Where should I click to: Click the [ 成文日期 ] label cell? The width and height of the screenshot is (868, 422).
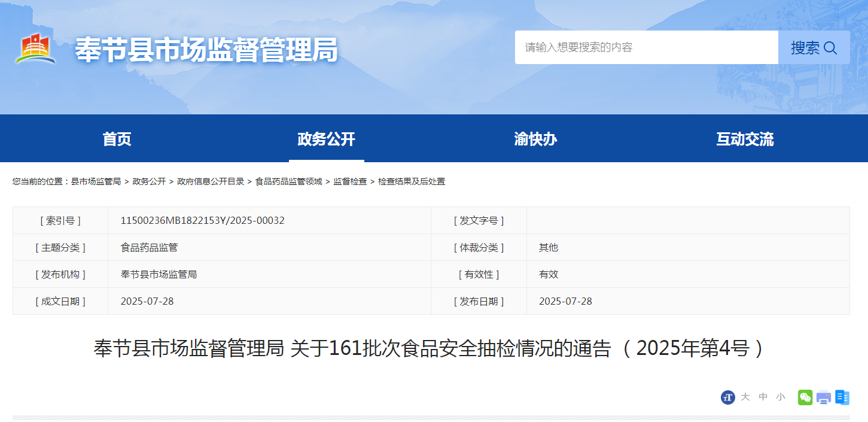(60, 301)
